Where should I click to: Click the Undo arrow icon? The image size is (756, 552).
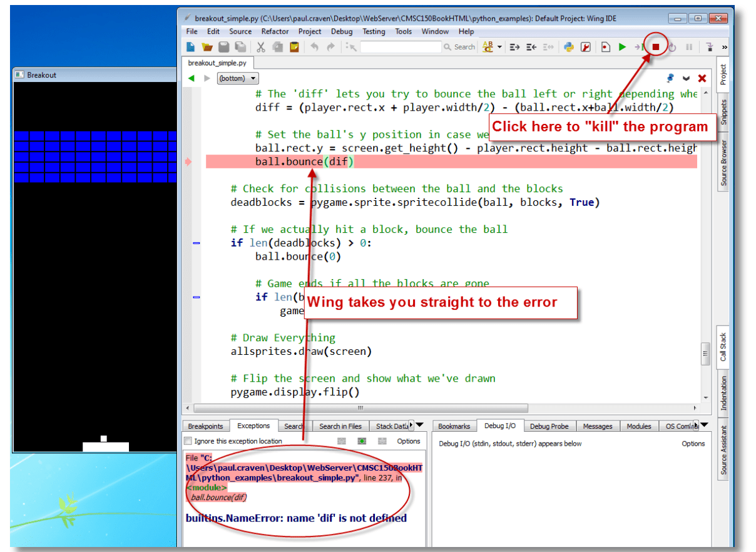tap(314, 47)
